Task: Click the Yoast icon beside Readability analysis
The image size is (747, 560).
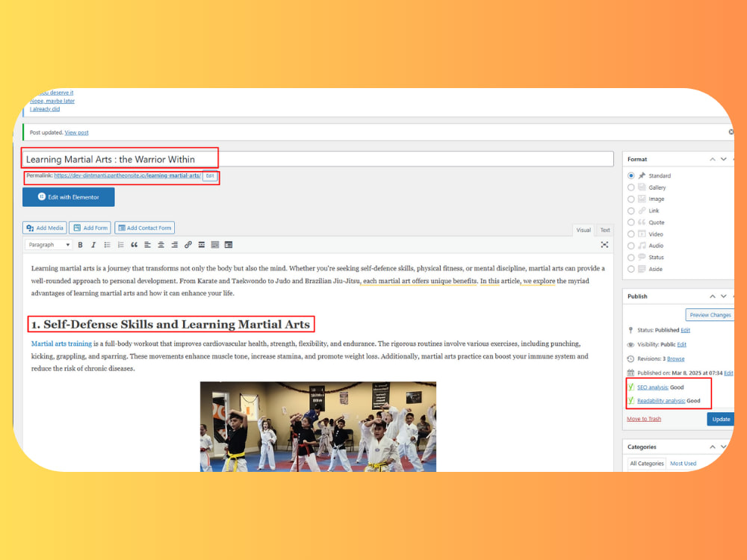Action: point(631,400)
